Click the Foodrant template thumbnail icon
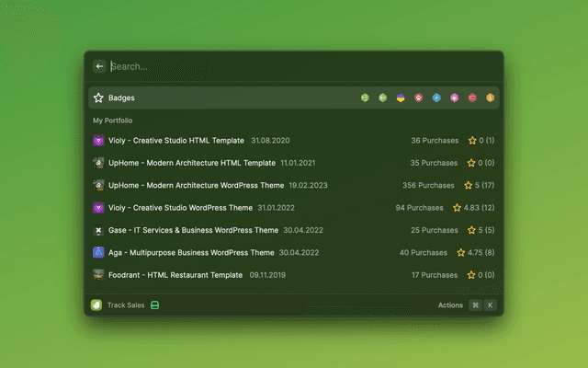Screen dimensions: 588x368 pos(99,274)
